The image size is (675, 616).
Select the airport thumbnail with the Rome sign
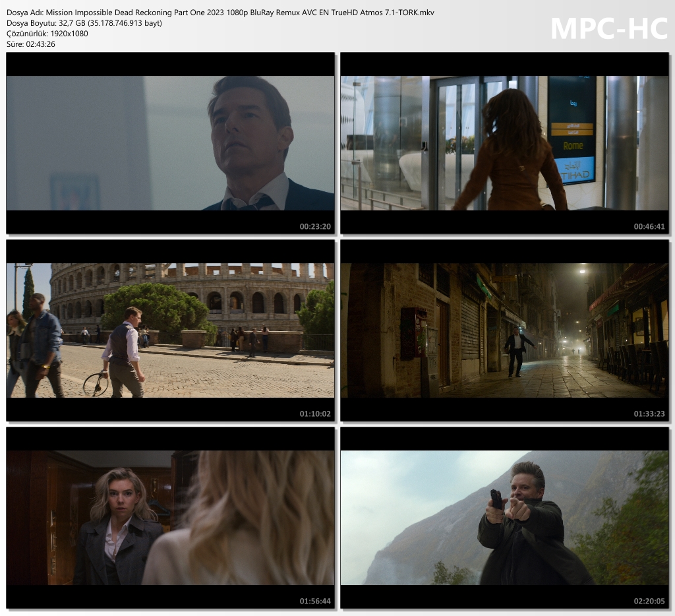click(x=504, y=143)
